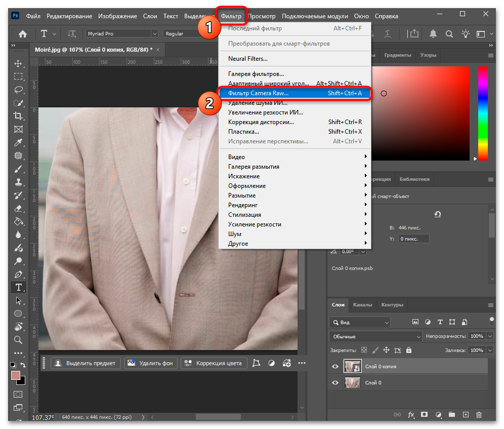Select the Move tool

click(x=18, y=63)
